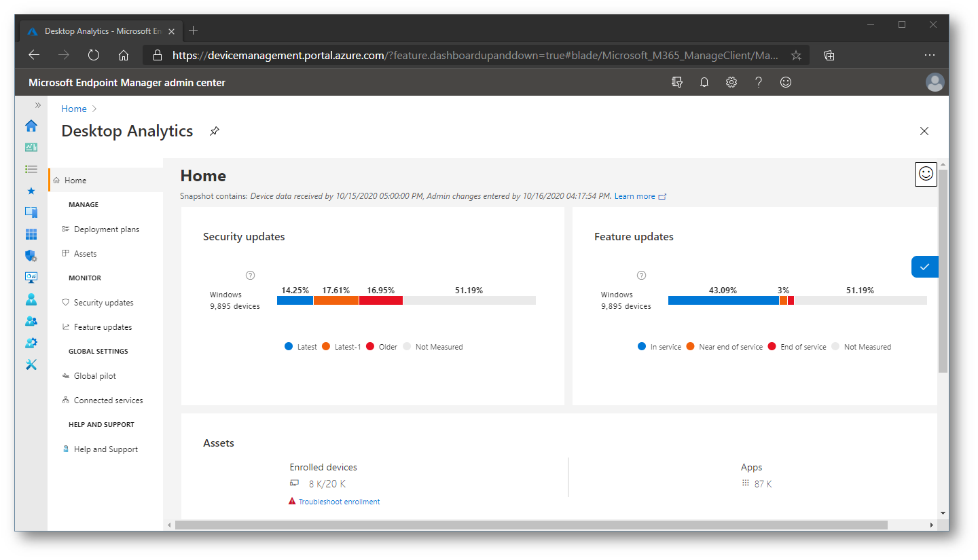
Task: Select the Desktop Analytics browser tab
Action: tap(101, 31)
